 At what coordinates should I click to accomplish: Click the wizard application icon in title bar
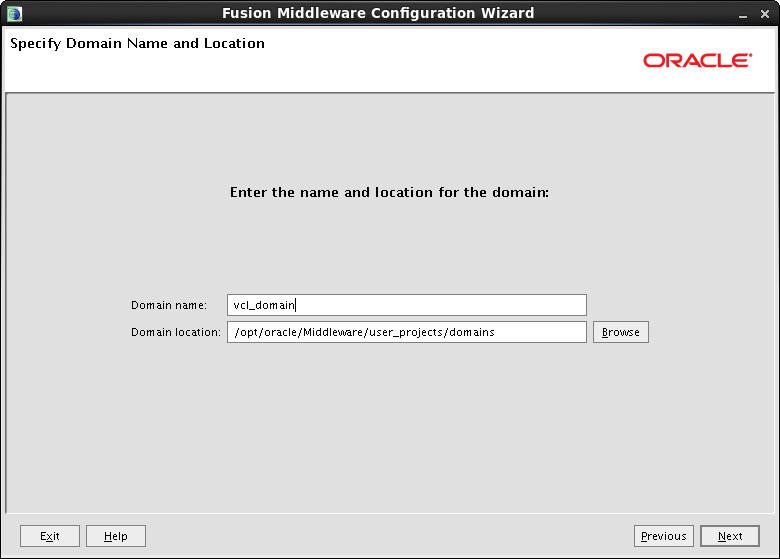pos(14,14)
